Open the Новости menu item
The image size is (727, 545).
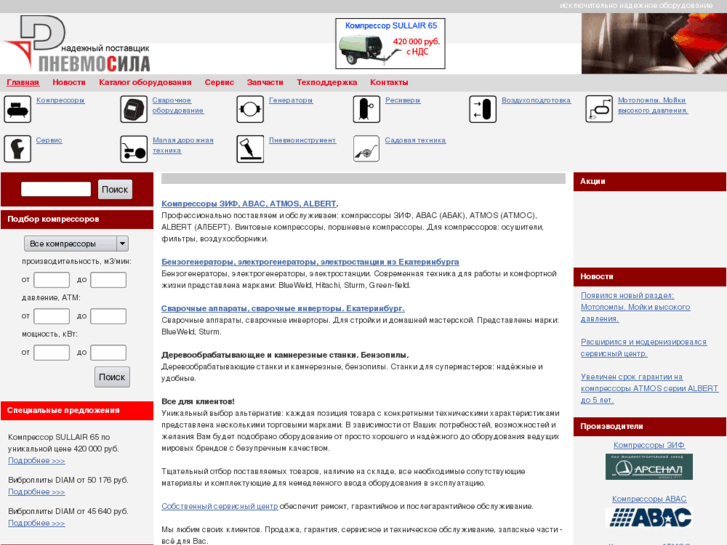pos(69,83)
